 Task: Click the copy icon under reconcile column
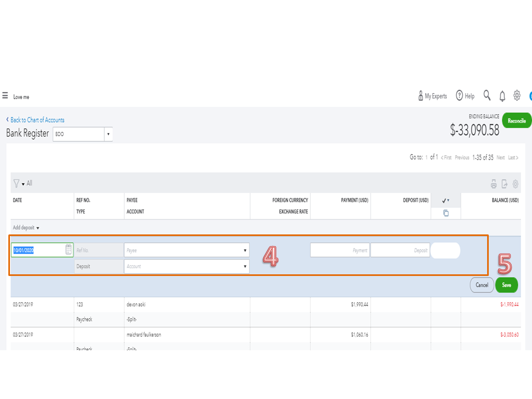coord(446,213)
